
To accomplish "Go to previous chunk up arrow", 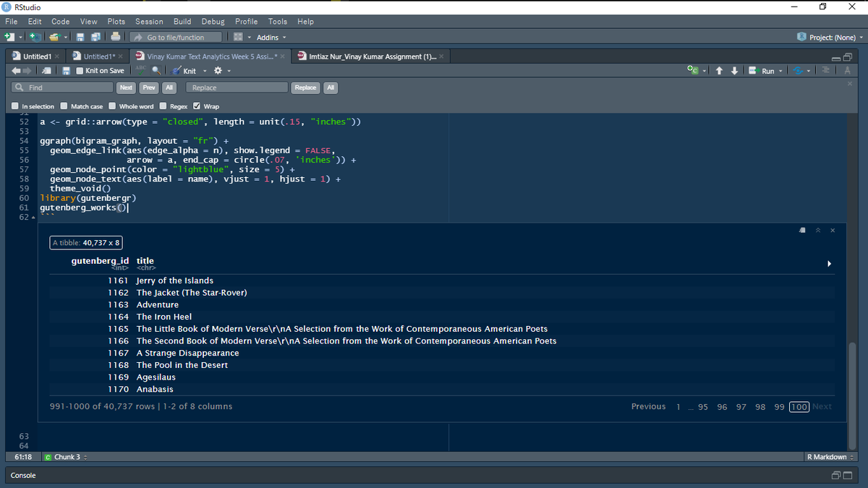I will (720, 70).
